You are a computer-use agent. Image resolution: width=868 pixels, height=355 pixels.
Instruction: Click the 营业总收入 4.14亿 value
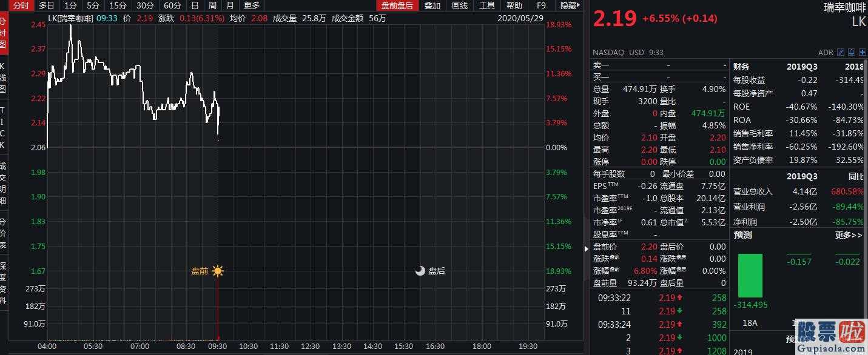[x=806, y=191]
